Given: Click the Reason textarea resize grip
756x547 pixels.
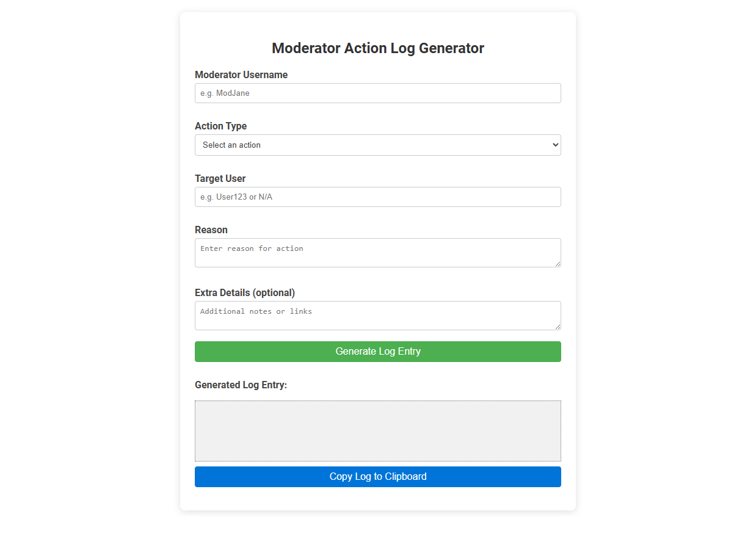Looking at the screenshot, I should point(558,265).
